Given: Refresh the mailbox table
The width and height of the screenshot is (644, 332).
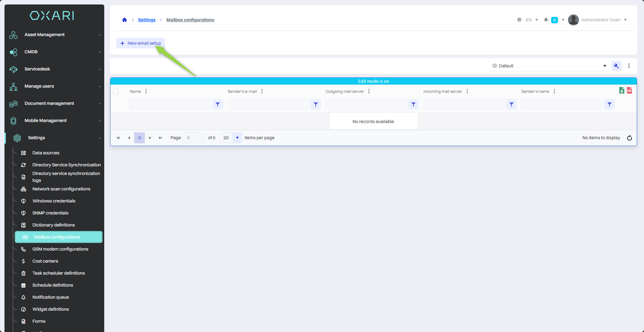Looking at the screenshot, I should pos(629,138).
